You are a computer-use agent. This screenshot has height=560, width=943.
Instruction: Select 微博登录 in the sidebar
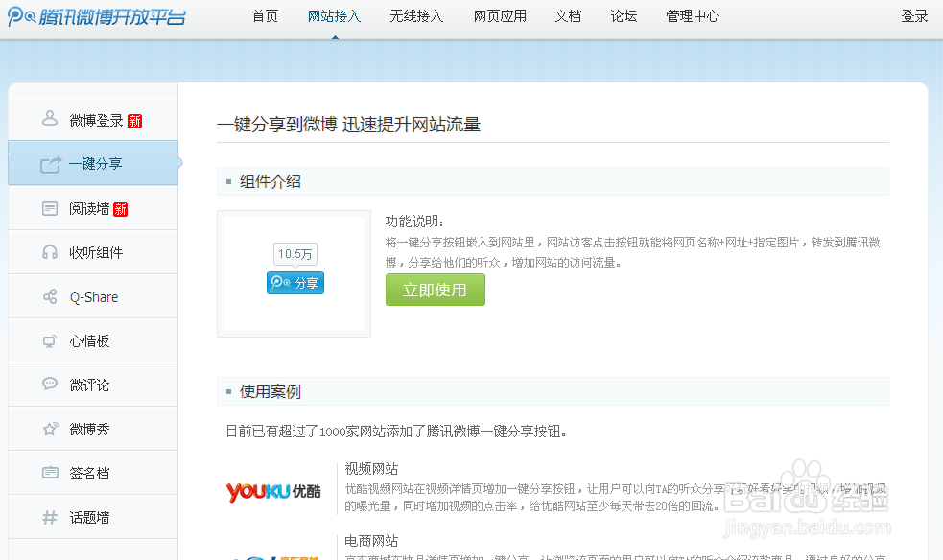[93, 119]
